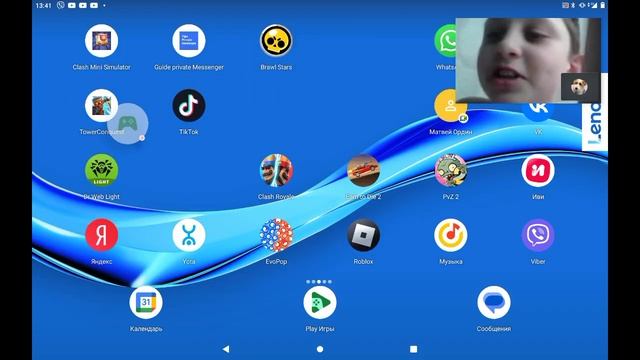Tap the battery icon in status bar
The height and width of the screenshot is (360, 640).
(x=602, y=5)
